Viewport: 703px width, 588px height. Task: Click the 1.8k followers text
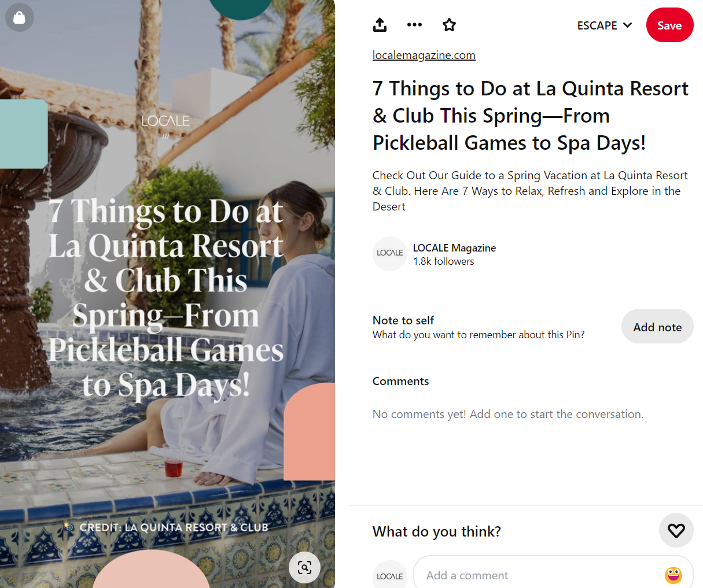point(443,261)
